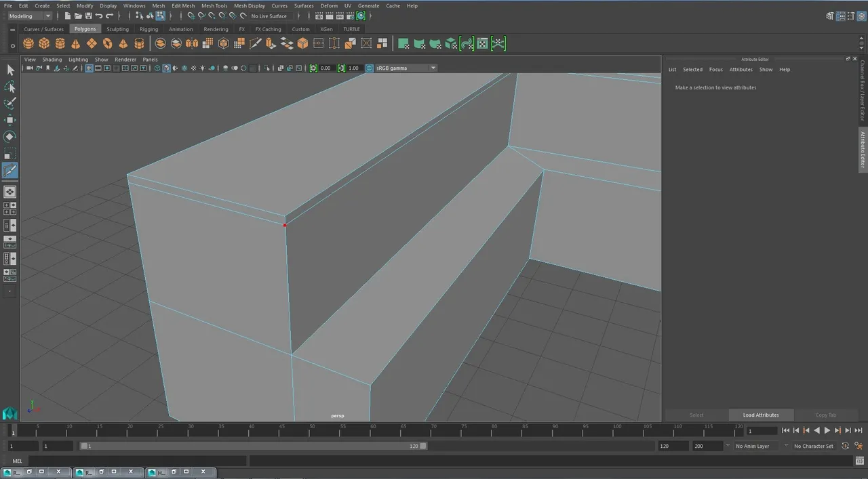
Task: Open the viewport Panels menu
Action: tap(150, 60)
